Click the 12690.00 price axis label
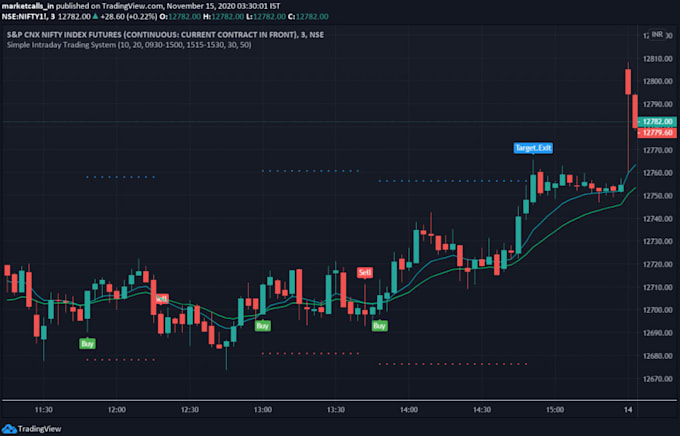The height and width of the screenshot is (436, 680). coord(657,333)
